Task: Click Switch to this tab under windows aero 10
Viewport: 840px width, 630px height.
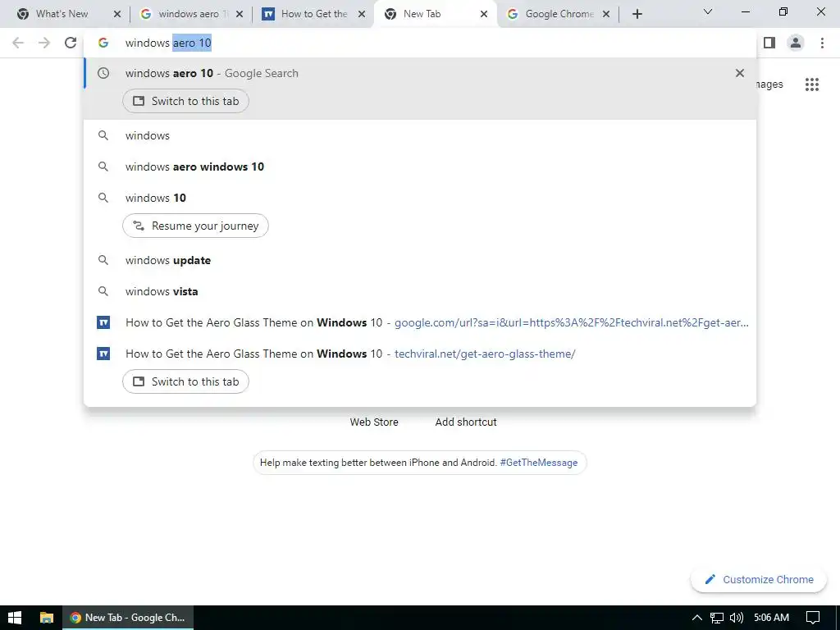Action: tap(185, 101)
